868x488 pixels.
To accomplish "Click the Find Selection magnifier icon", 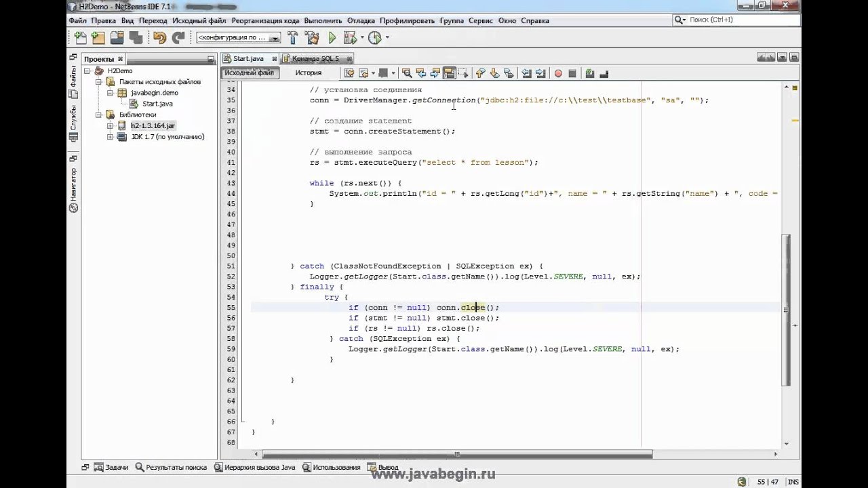I will (407, 73).
